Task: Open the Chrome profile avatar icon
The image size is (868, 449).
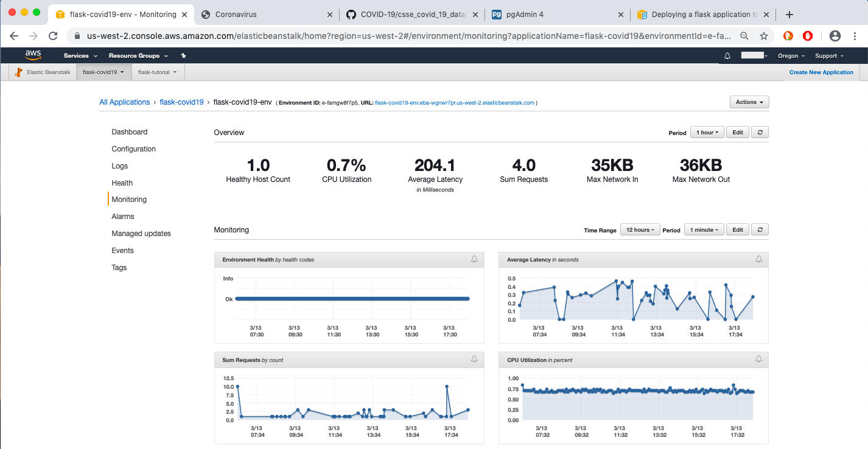Action: click(835, 36)
